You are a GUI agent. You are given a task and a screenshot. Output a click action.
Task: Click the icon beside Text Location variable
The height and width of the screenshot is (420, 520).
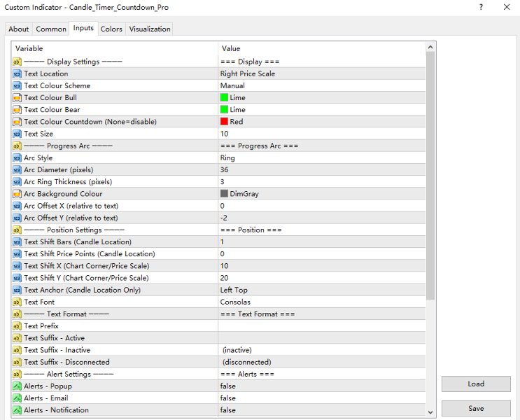tap(17, 73)
